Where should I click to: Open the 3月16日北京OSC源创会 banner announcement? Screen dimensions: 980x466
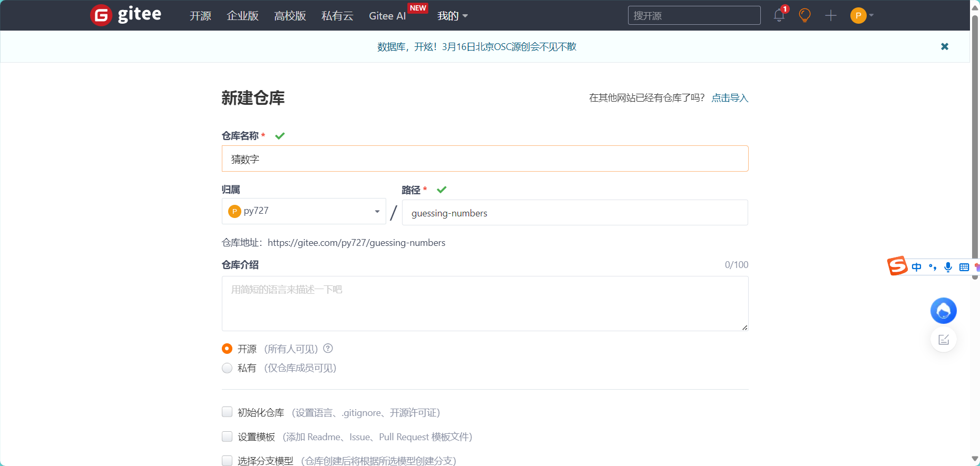(477, 47)
